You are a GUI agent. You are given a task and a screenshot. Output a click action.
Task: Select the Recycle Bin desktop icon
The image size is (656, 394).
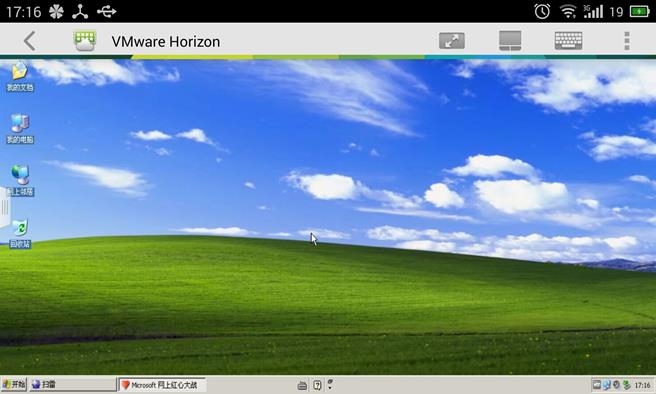[x=20, y=233]
